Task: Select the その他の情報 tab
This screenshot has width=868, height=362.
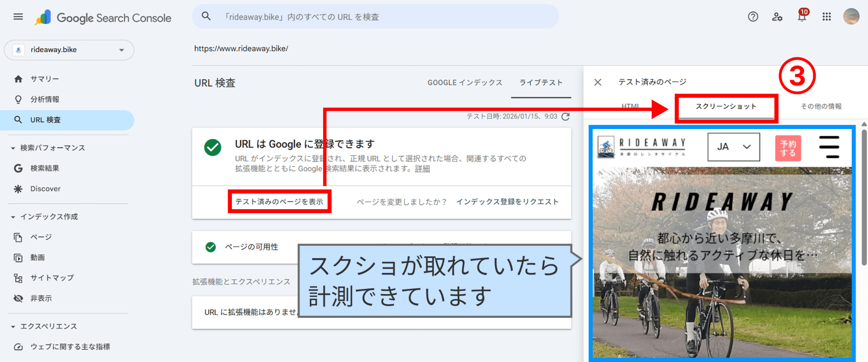Action: (821, 107)
